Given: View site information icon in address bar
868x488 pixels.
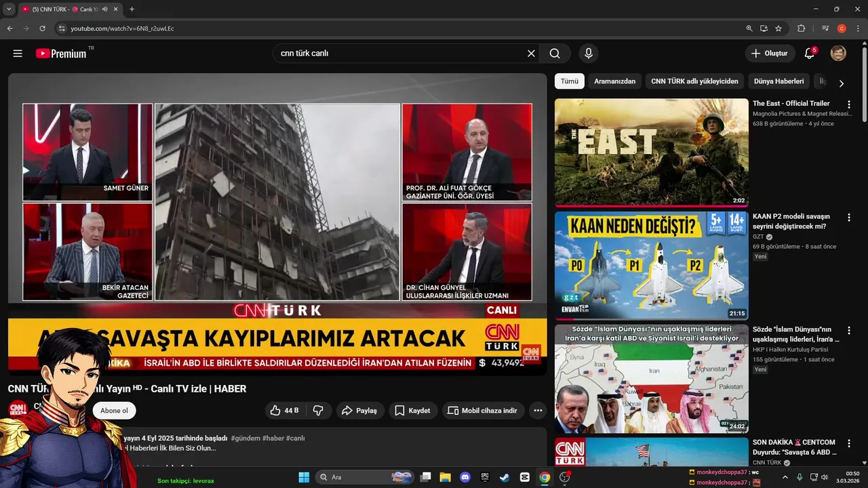Looking at the screenshot, I should coord(62,28).
